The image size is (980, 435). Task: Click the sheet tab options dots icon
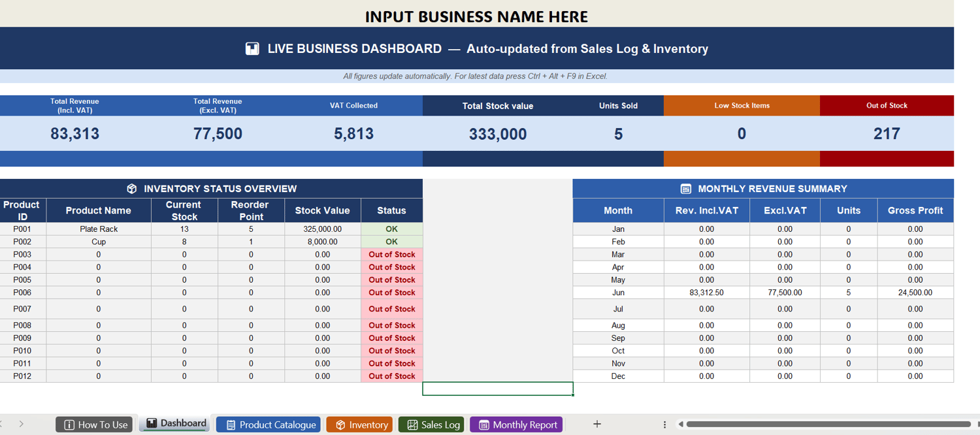[x=664, y=425]
